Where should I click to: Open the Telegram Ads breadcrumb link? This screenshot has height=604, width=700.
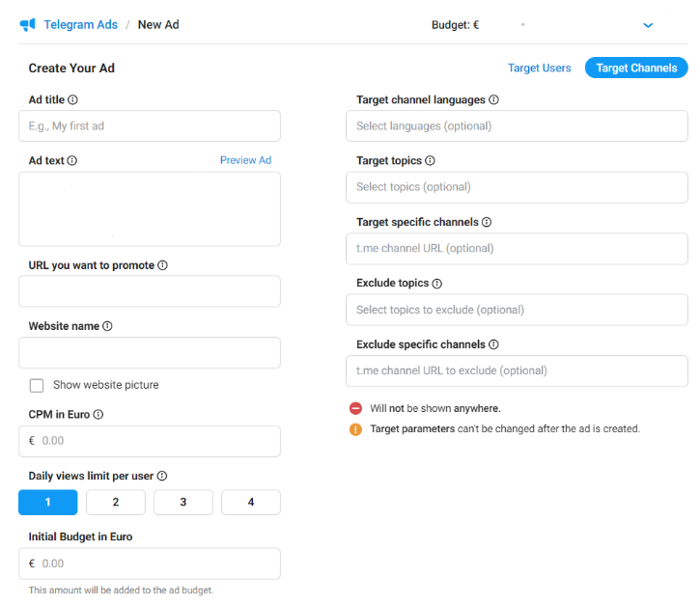coord(80,24)
